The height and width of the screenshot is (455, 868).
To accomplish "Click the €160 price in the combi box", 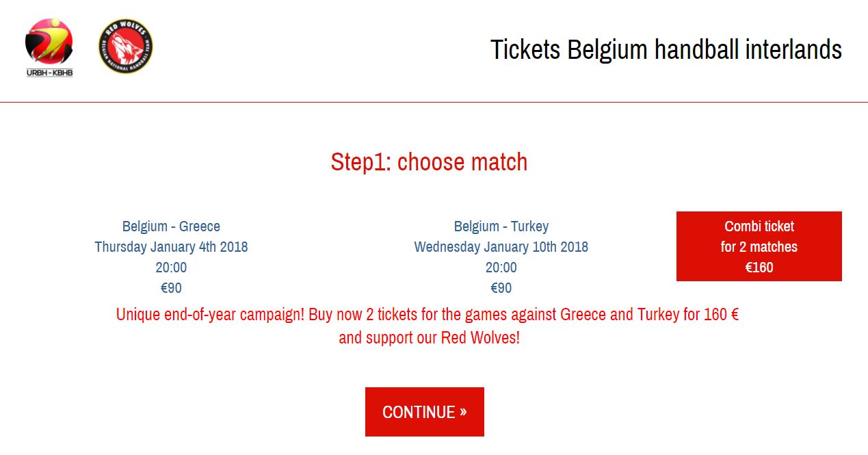I will coord(759,267).
